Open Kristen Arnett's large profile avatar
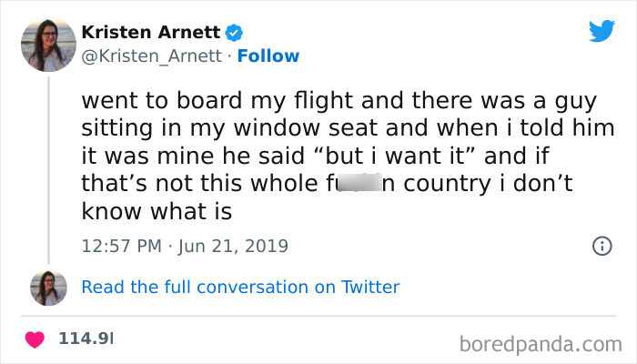Screen dimensions: 637x364 click(x=47, y=45)
